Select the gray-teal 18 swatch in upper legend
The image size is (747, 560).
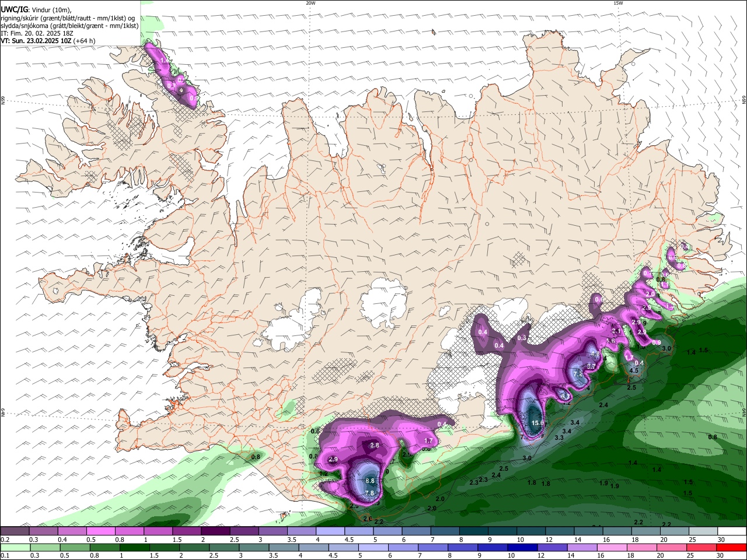[x=647, y=531]
